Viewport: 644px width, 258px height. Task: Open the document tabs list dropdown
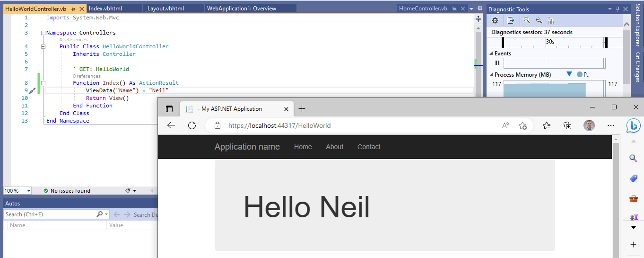coord(472,9)
